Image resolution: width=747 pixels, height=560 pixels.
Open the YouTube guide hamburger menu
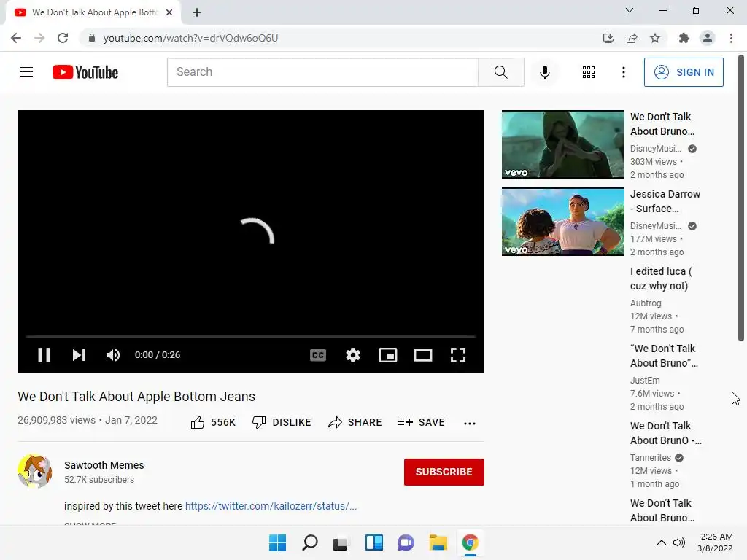[26, 72]
